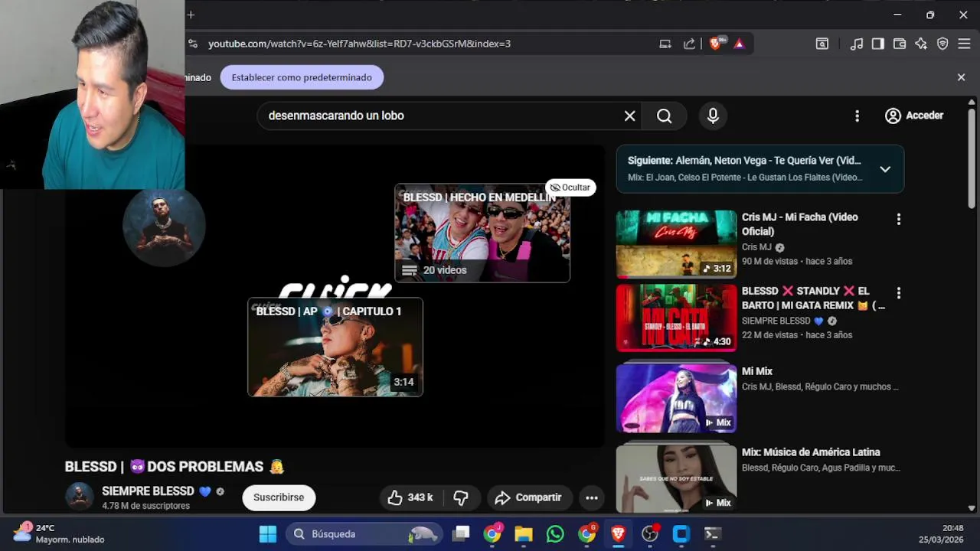Click Brave browser icon on taskbar
Viewport: 980px width, 551px height.
618,534
